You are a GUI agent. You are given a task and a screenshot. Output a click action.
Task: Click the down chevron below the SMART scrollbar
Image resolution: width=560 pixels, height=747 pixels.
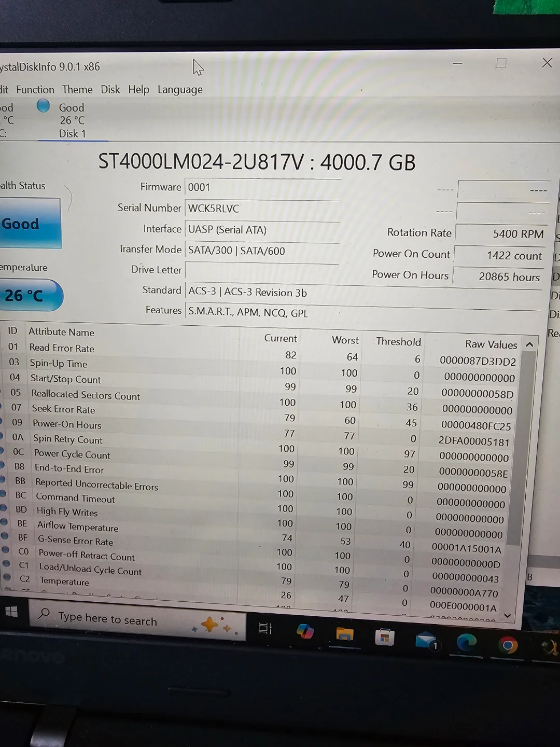(508, 615)
